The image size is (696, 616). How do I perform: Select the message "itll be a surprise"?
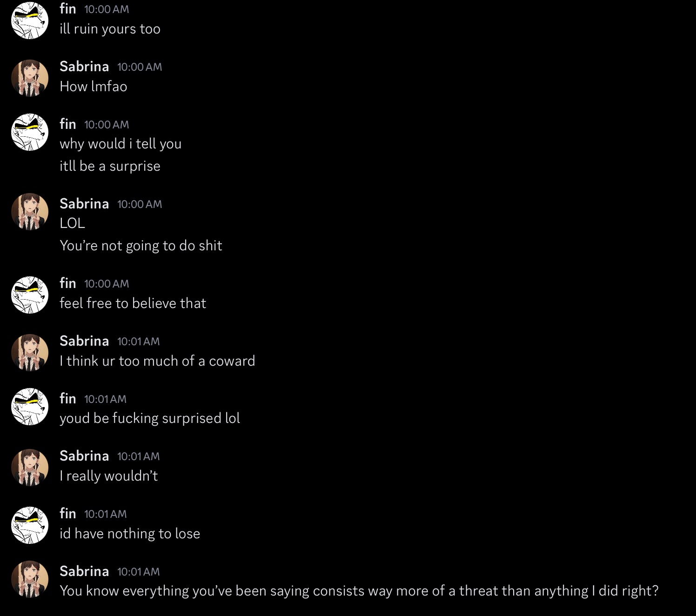click(110, 166)
